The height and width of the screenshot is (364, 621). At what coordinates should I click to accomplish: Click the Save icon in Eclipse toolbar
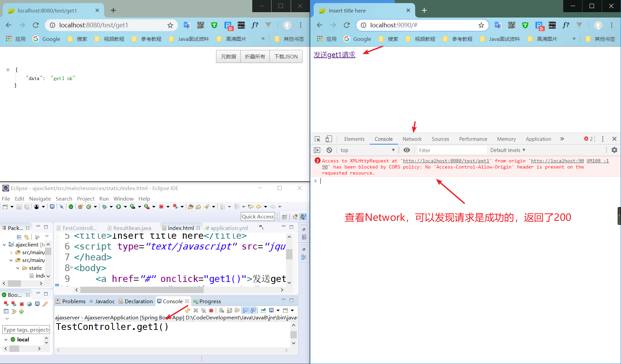(x=19, y=206)
